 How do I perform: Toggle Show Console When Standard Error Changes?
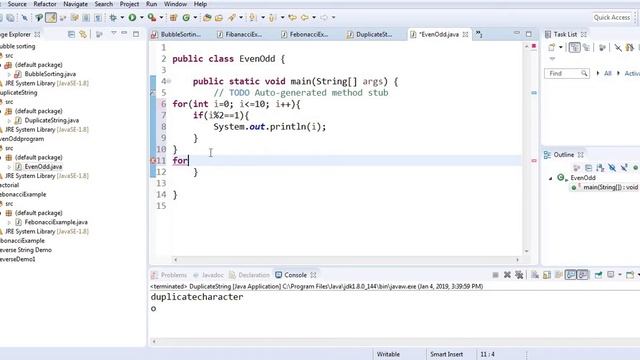(583, 275)
